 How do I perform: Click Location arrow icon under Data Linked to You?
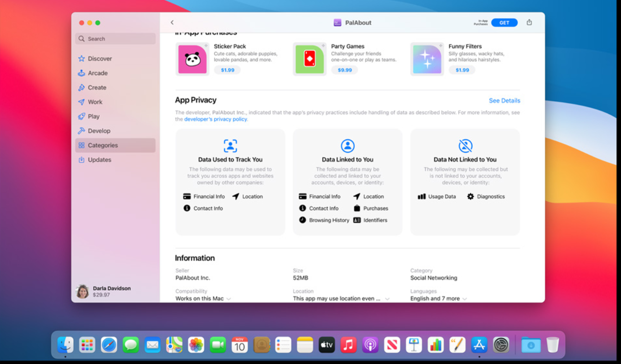pyautogui.click(x=357, y=196)
